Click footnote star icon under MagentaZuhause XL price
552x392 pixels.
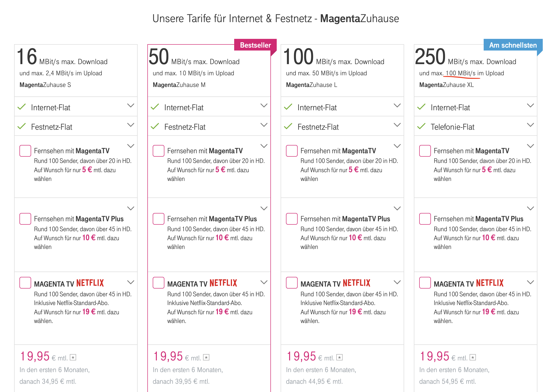tap(473, 357)
